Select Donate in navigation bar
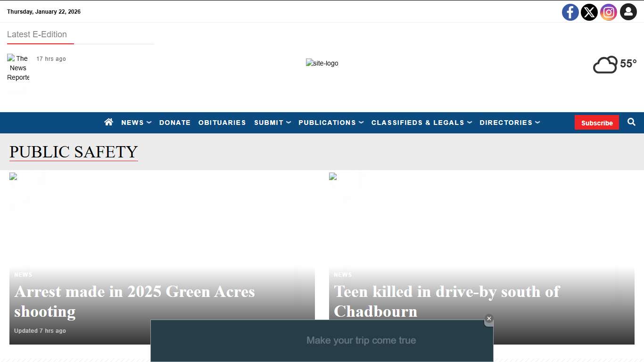Screen dimensions: 644x362 tap(175, 123)
